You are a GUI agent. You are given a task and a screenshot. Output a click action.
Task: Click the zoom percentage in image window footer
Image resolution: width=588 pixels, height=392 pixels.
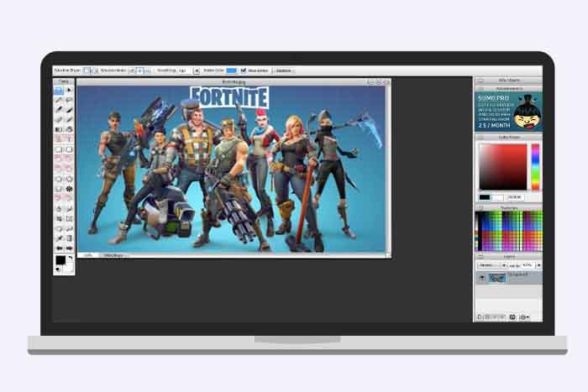(x=87, y=255)
